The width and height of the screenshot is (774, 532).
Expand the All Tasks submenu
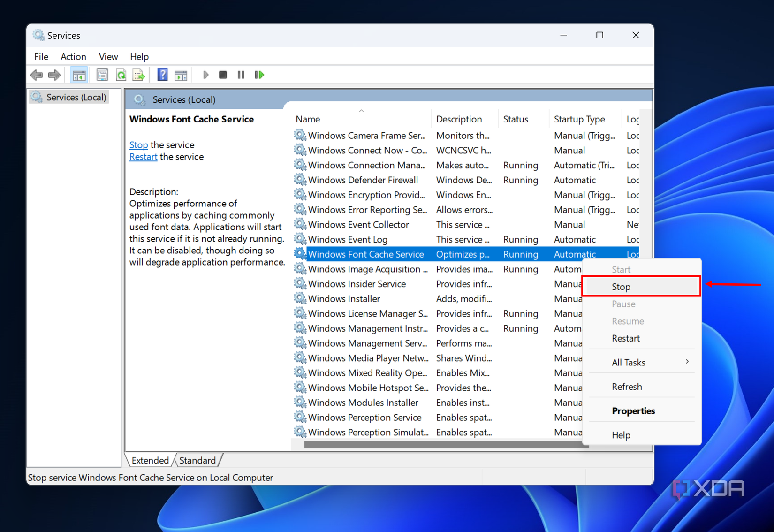point(642,362)
